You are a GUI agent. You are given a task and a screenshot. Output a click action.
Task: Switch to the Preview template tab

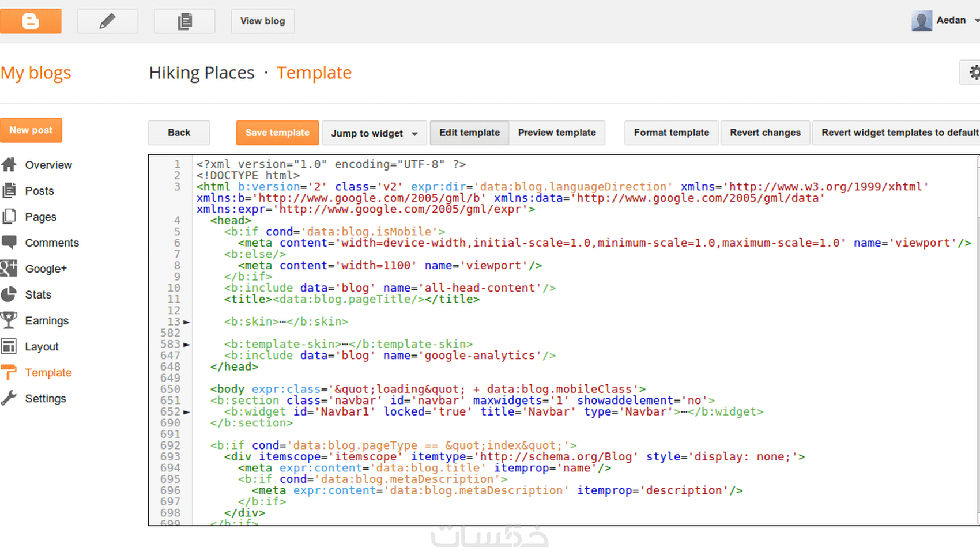(556, 133)
